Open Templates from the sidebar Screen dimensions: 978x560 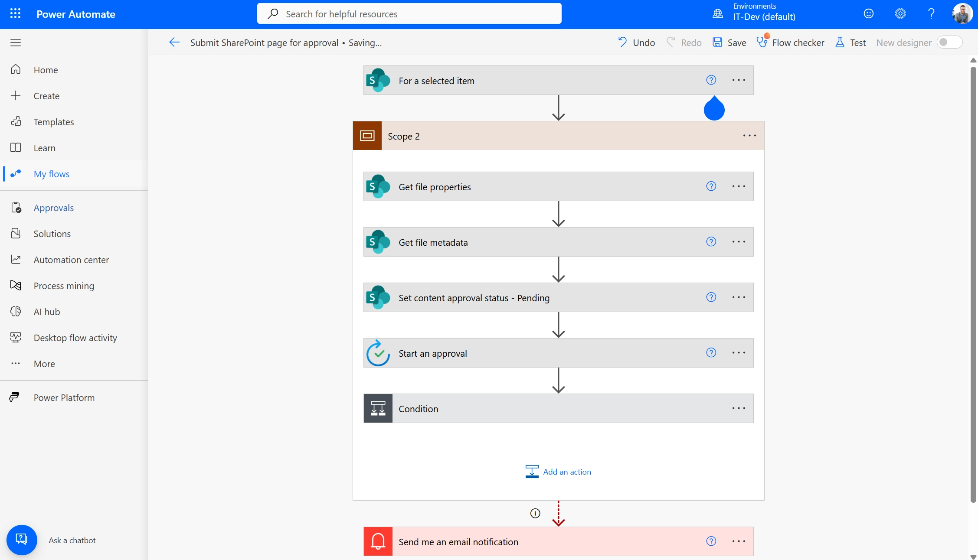click(x=54, y=122)
